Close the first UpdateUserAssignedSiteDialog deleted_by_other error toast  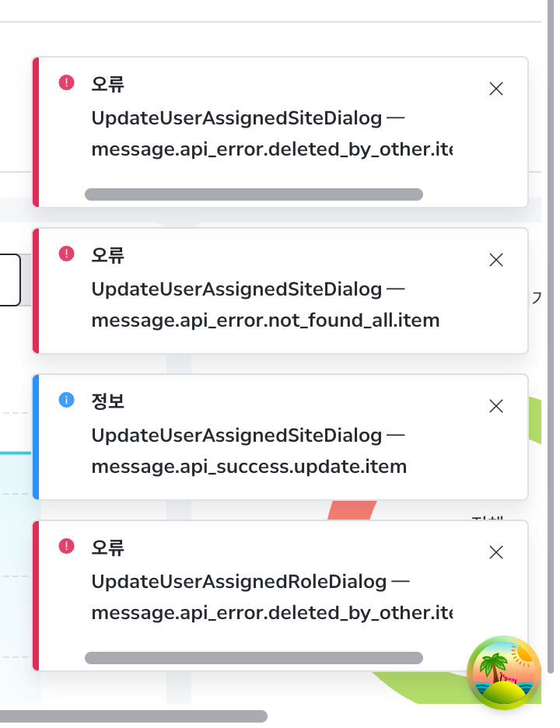496,89
